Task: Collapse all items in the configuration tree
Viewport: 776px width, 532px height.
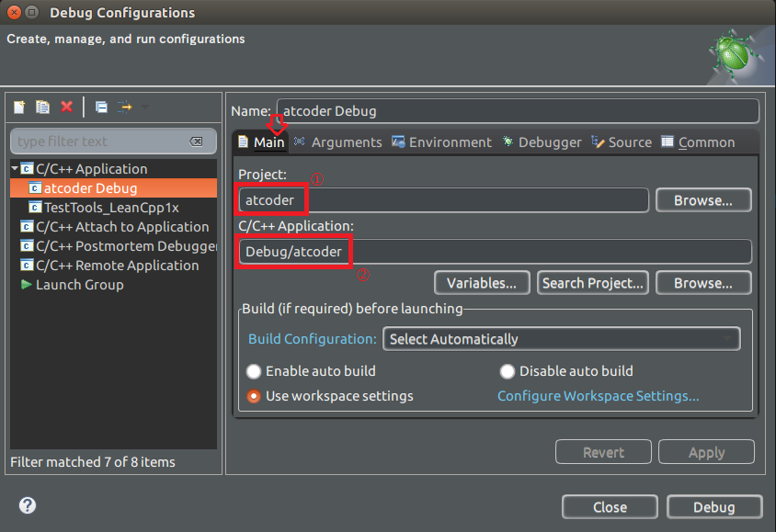Action: (x=100, y=107)
